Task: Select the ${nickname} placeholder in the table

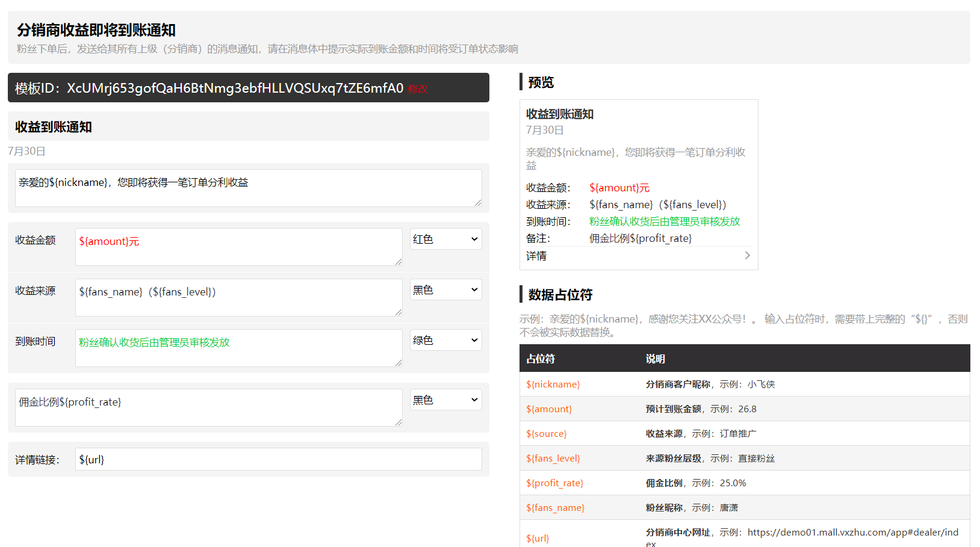Action: [x=553, y=385]
